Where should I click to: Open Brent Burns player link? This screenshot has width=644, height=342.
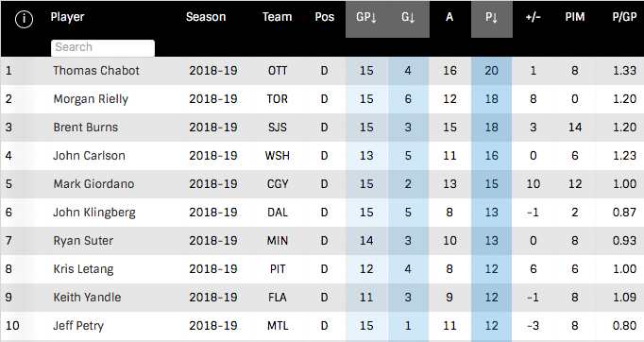[85, 128]
